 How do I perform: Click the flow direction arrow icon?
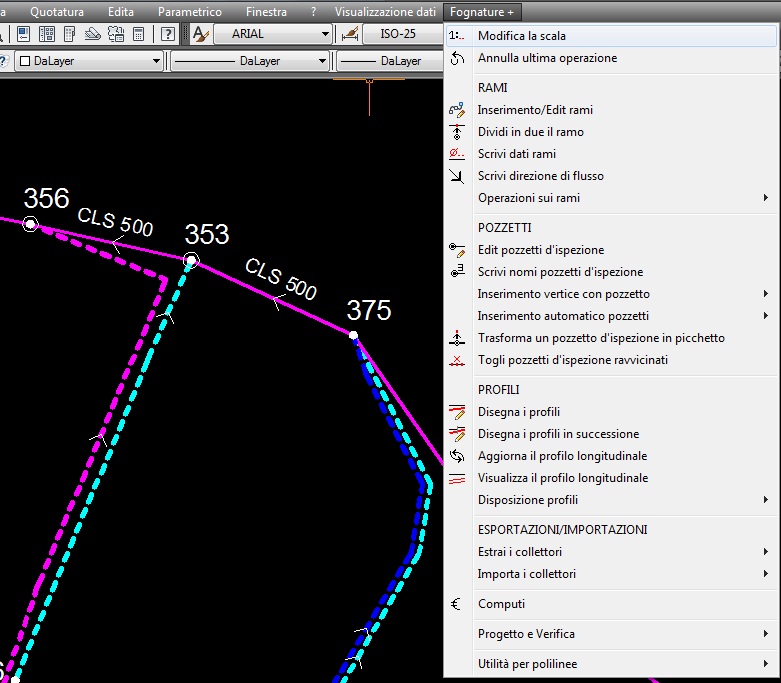click(457, 176)
